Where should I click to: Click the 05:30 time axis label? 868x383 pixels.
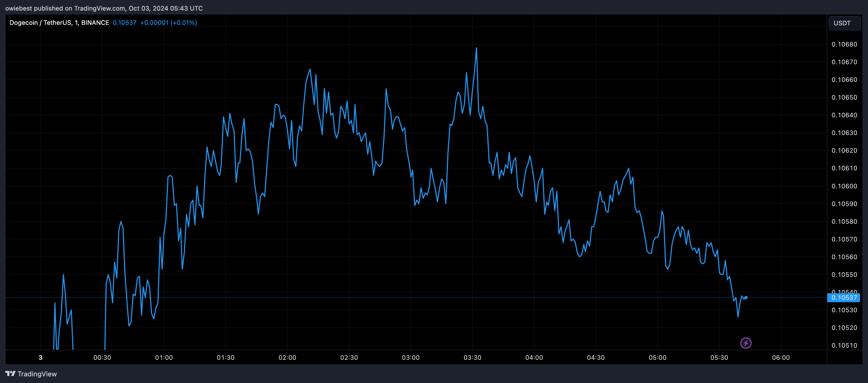[719, 357]
